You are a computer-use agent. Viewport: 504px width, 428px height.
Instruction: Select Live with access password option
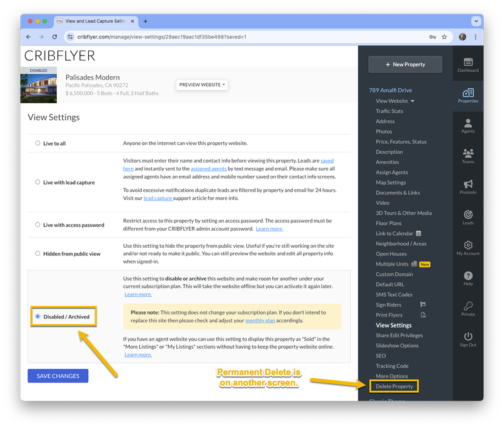pyautogui.click(x=38, y=224)
